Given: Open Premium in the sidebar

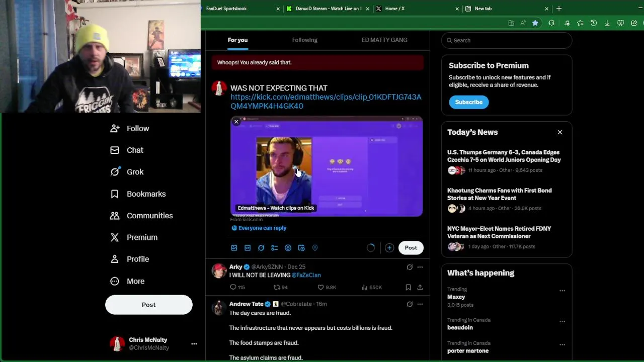Looking at the screenshot, I should 134,237.
